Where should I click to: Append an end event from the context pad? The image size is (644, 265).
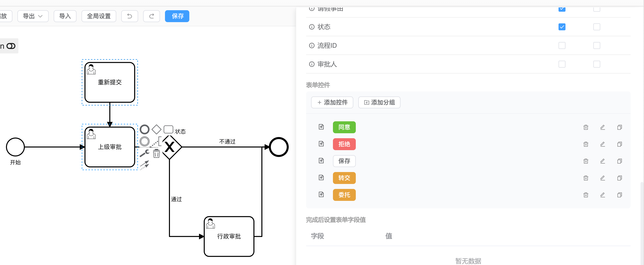[x=145, y=129]
